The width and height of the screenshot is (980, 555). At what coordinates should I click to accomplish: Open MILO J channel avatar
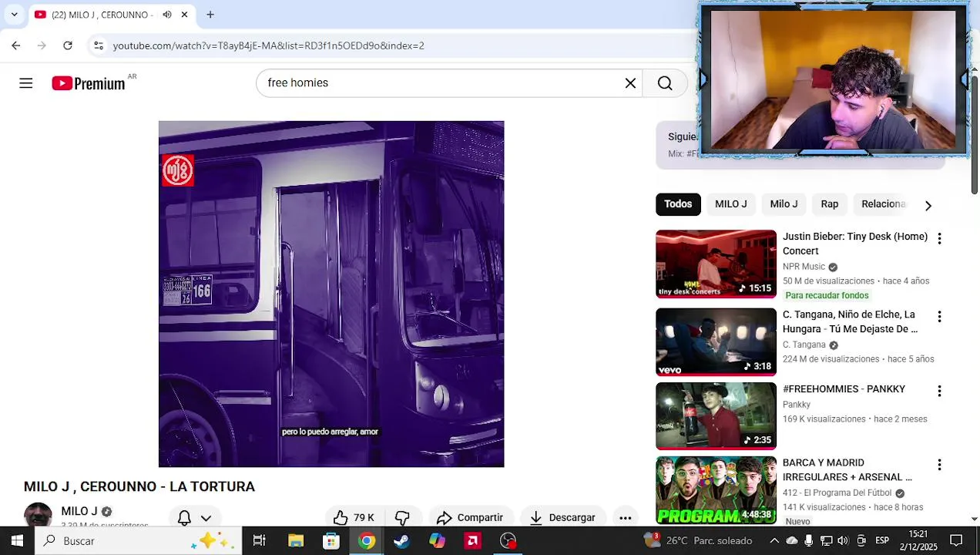pyautogui.click(x=38, y=515)
